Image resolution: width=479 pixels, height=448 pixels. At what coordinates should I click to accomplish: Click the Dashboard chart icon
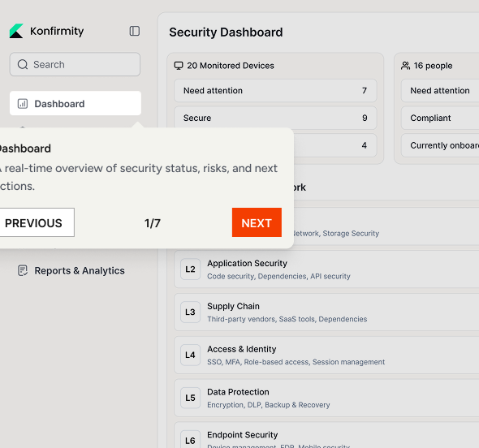coord(23,104)
